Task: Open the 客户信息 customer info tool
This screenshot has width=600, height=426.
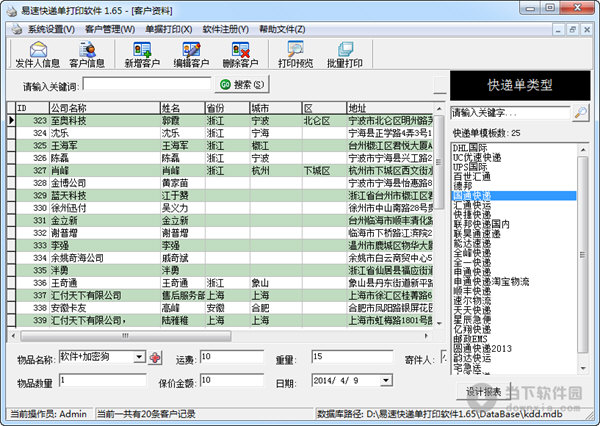Action: [x=87, y=53]
